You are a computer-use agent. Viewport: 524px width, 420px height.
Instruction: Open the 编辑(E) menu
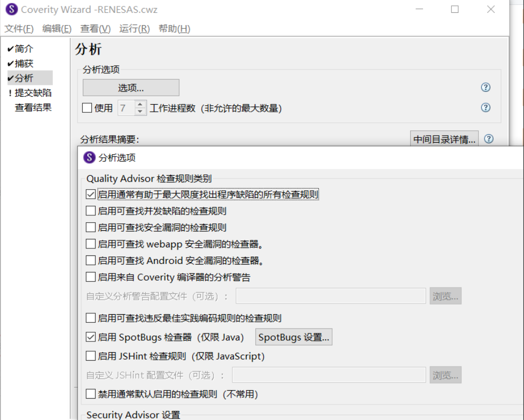click(57, 29)
